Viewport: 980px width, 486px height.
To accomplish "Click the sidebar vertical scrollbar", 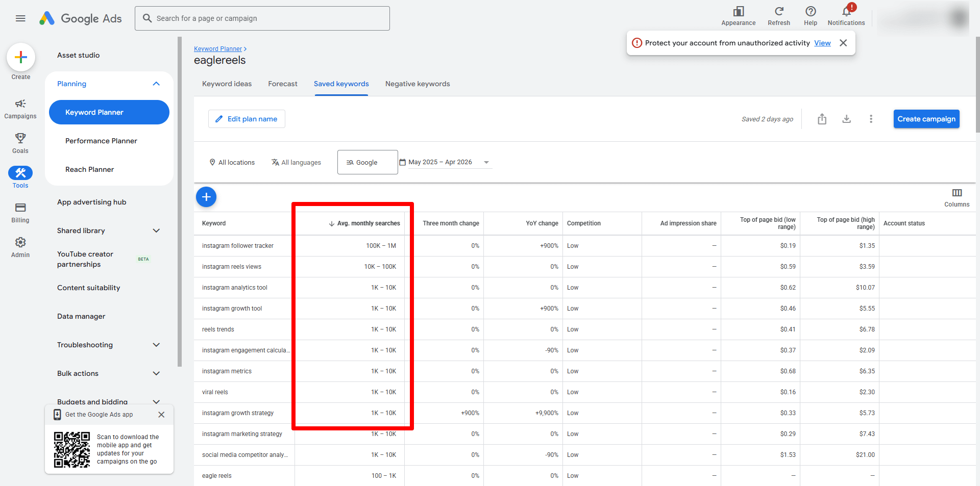I will (x=180, y=201).
